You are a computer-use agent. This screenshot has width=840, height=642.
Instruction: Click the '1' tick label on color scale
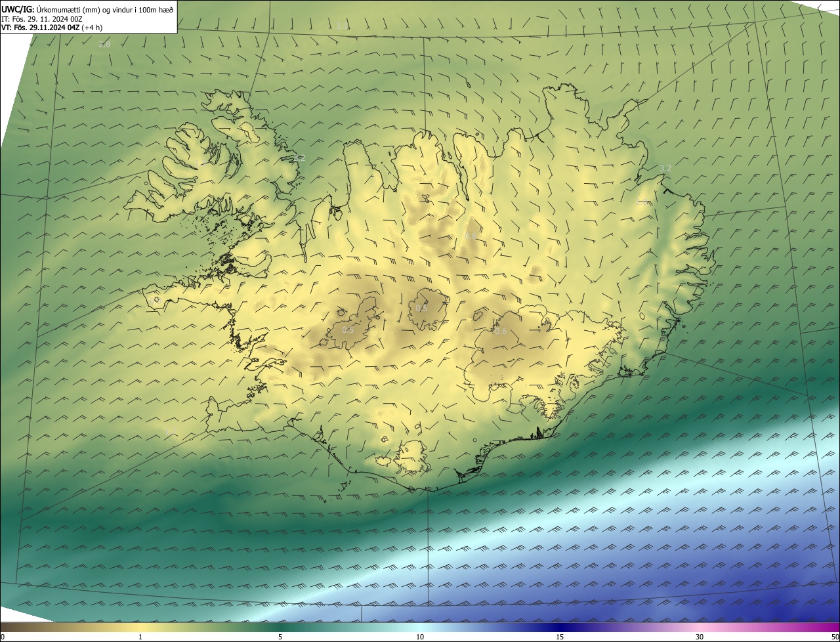pos(140,637)
